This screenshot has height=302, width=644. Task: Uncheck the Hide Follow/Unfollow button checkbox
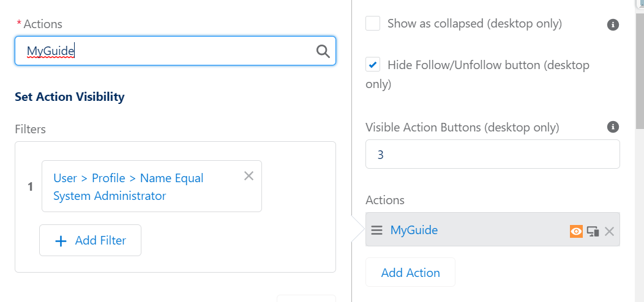(x=373, y=64)
